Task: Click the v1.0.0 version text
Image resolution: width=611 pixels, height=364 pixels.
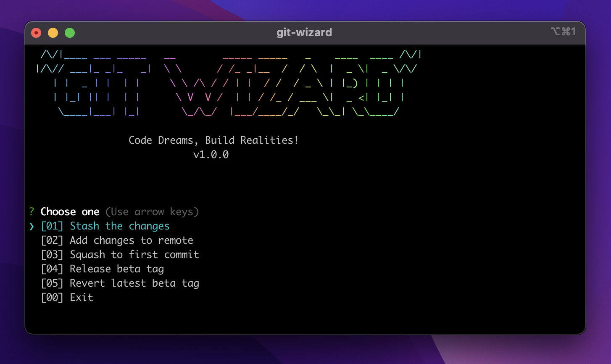Action: click(211, 155)
